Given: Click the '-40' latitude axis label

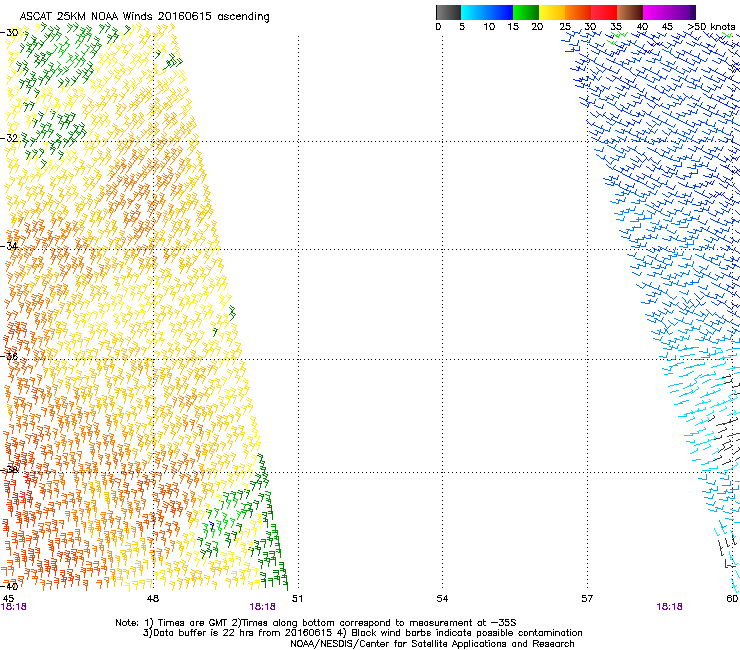Looking at the screenshot, I should point(9,587).
